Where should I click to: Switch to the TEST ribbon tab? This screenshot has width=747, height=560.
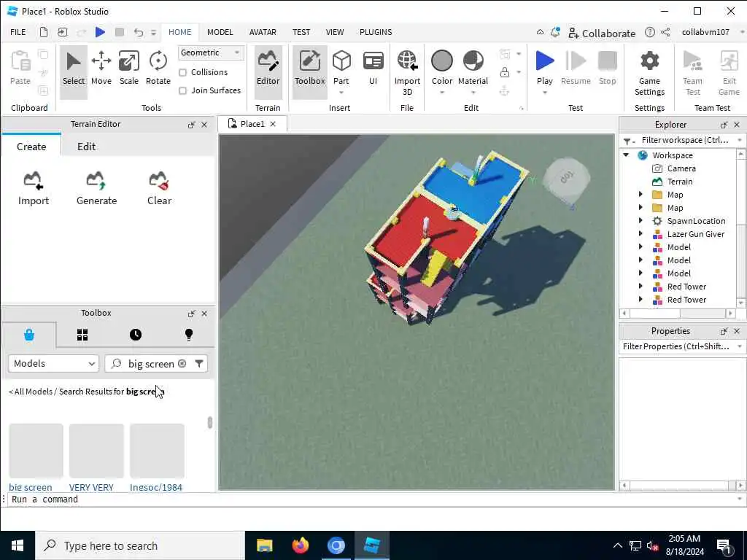click(301, 32)
